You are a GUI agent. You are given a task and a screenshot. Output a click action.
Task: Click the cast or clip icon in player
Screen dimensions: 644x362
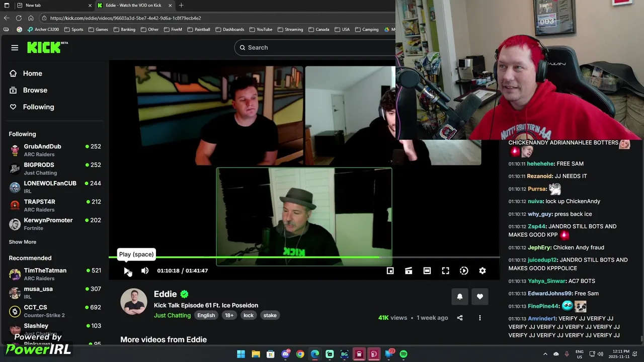click(x=409, y=270)
